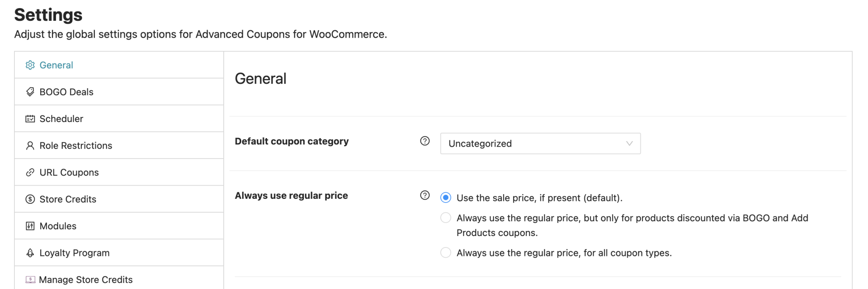
Task: Click the General gear icon
Action: point(30,65)
